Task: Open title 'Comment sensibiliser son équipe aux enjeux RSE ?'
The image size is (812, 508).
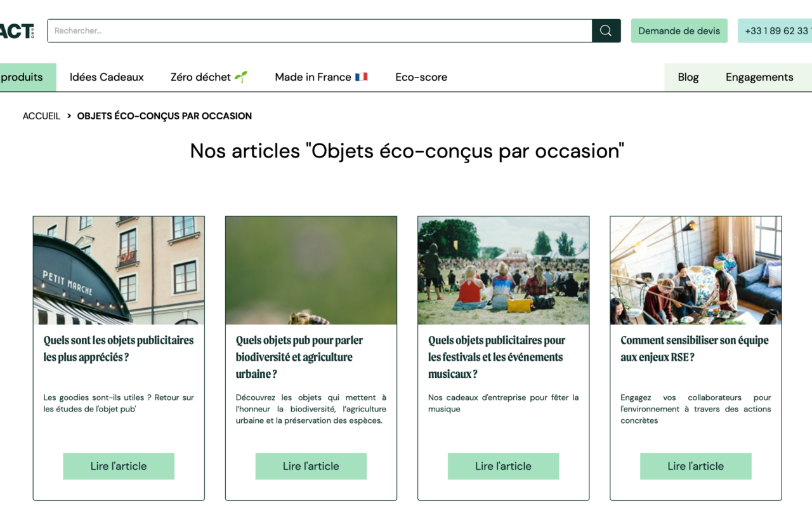Action: (x=695, y=349)
